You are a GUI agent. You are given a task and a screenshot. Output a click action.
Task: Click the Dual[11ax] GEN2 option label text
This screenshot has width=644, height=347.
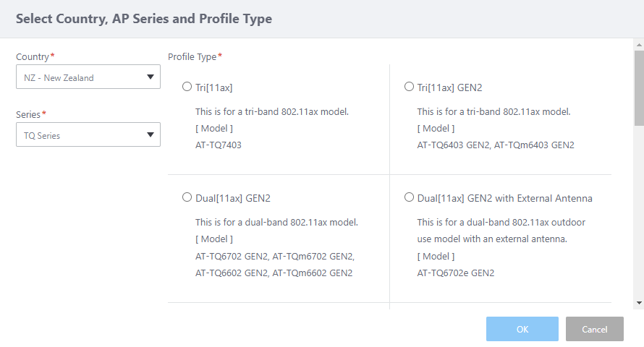pos(232,198)
